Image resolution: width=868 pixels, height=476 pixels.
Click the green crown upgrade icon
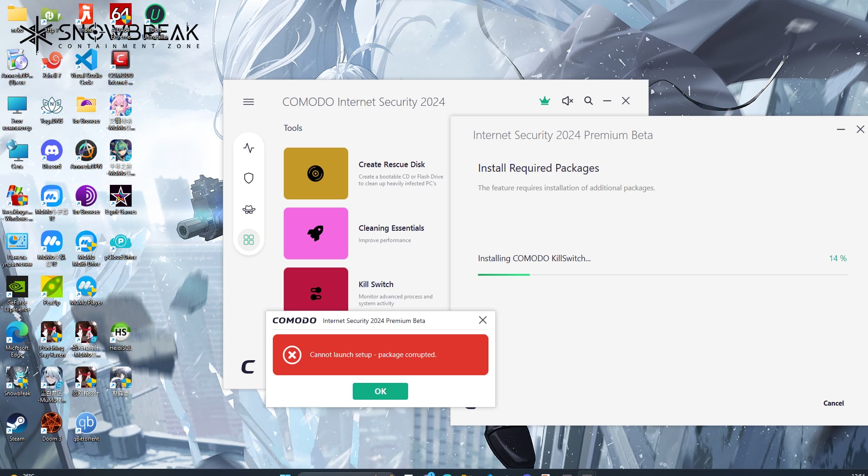point(545,100)
